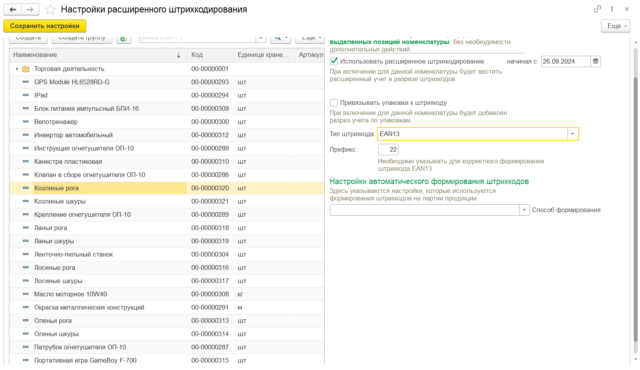
Task: Toggle Использовать расширенное штрихкодирование checkbox
Action: (334, 61)
